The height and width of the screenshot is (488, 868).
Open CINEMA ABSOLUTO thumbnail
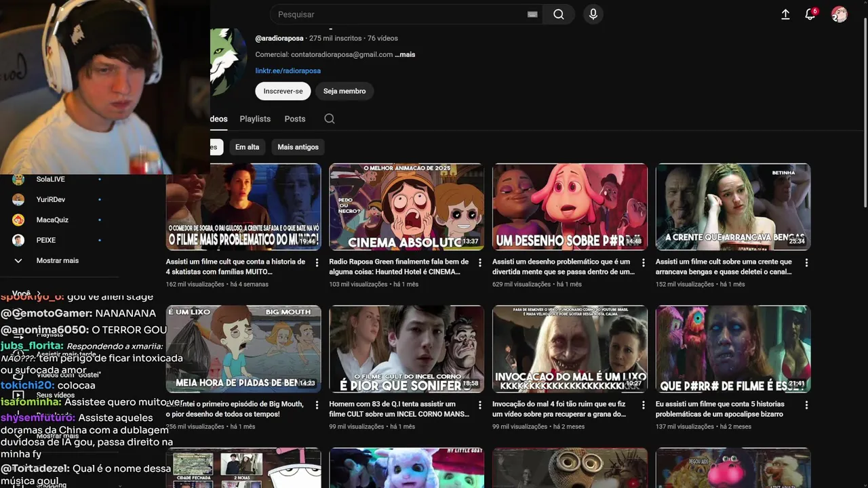click(407, 207)
